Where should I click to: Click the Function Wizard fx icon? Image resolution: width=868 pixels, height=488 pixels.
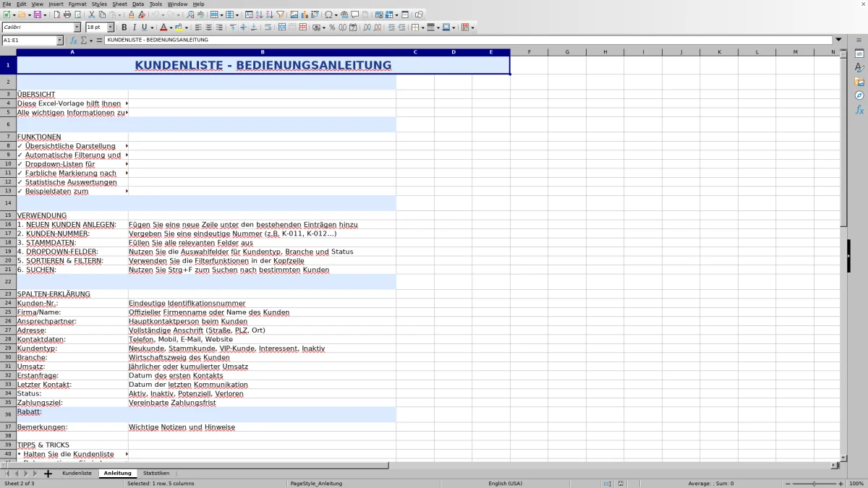tap(74, 40)
